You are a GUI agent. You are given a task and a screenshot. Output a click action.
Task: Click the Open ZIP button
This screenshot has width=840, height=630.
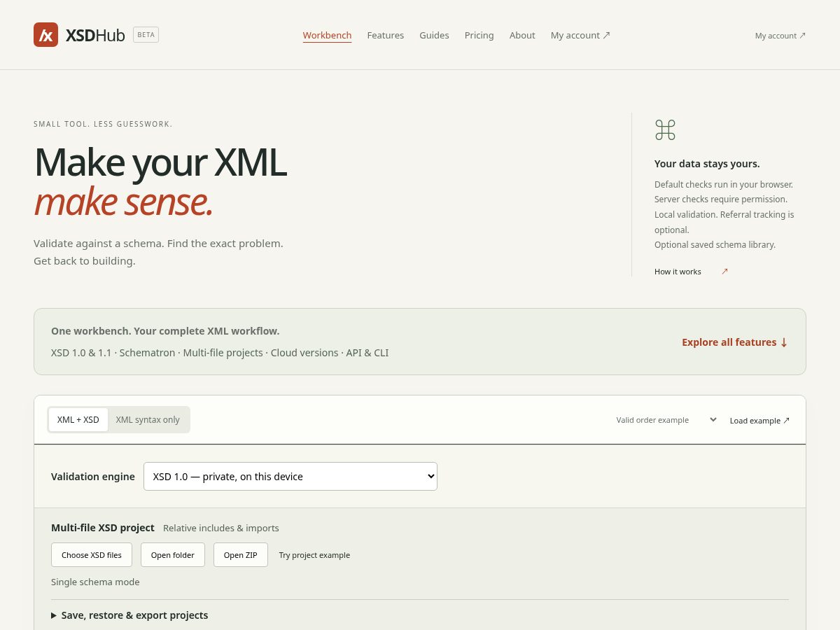[241, 555]
